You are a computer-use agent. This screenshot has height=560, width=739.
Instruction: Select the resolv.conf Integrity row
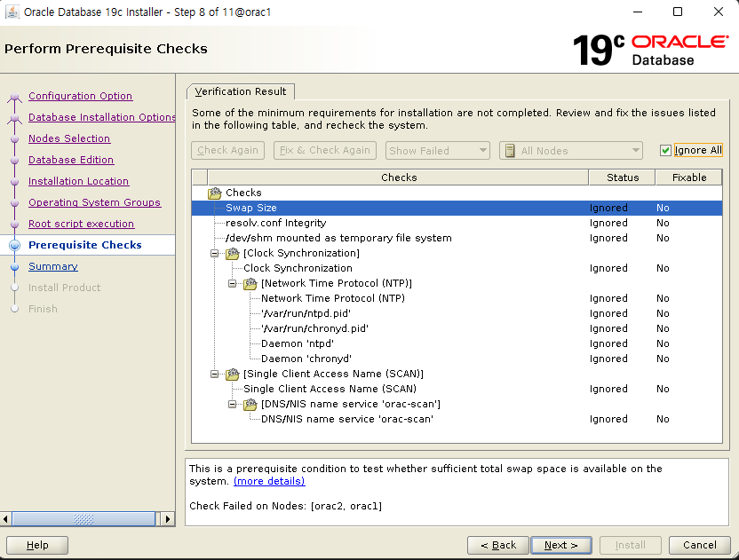tap(457, 223)
